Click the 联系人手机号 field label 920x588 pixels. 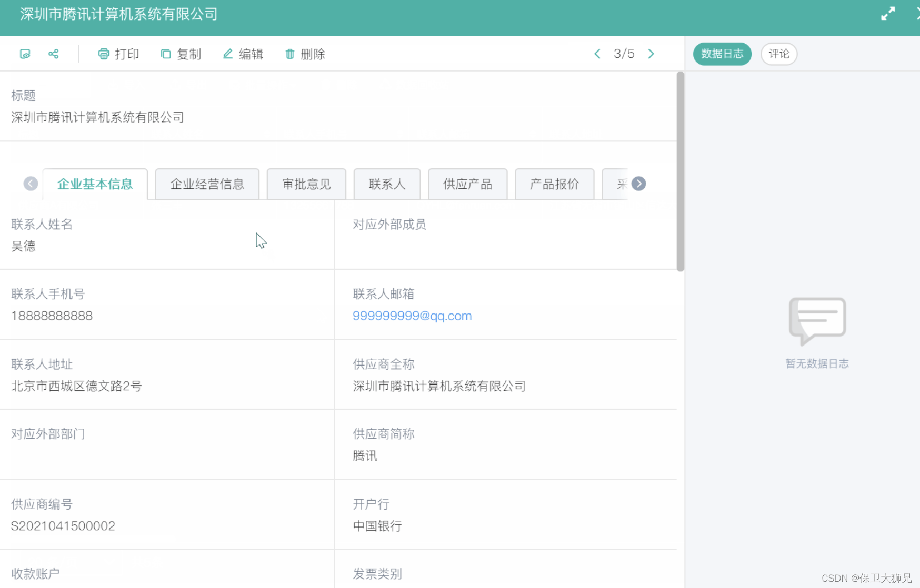coord(48,294)
